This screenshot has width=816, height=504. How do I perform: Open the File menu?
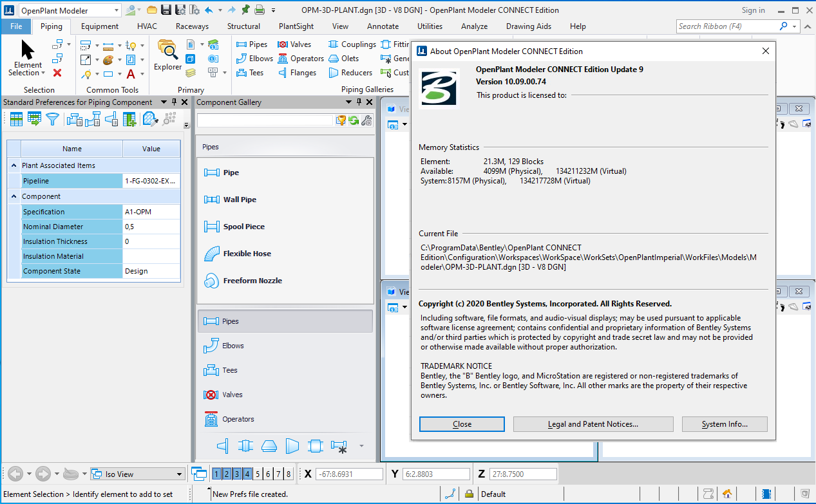point(16,26)
